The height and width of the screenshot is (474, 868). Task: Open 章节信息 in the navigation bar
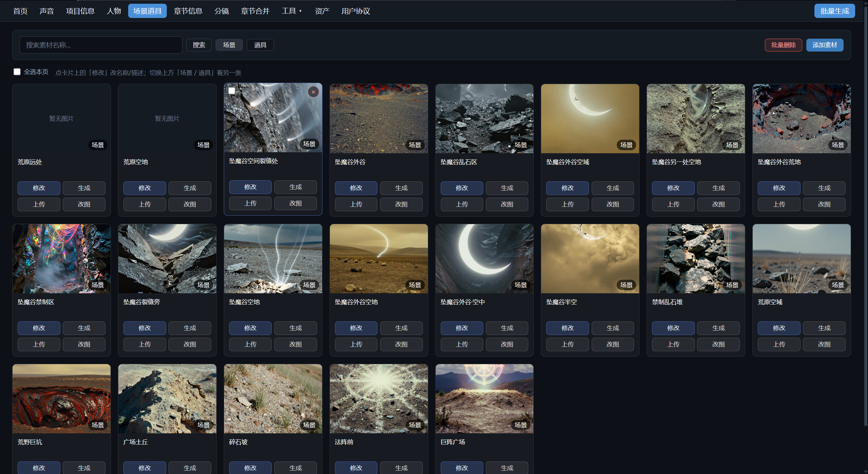click(x=188, y=11)
